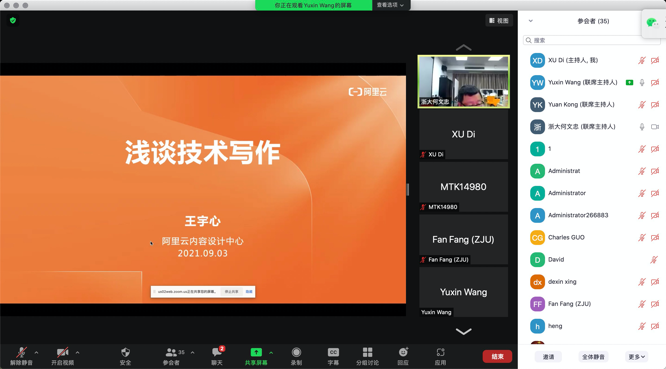This screenshot has height=369, width=666.
Task: Toggle Yuan Kong muted microphone icon
Action: 642,104
